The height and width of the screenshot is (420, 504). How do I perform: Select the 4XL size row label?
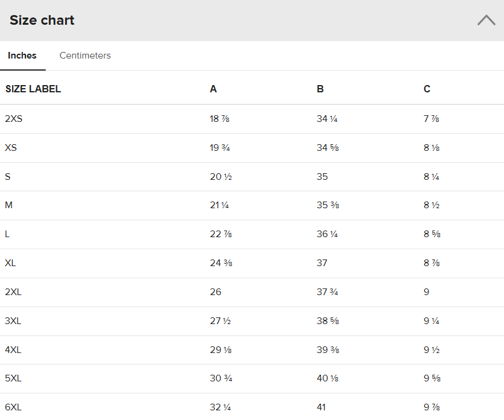point(13,350)
